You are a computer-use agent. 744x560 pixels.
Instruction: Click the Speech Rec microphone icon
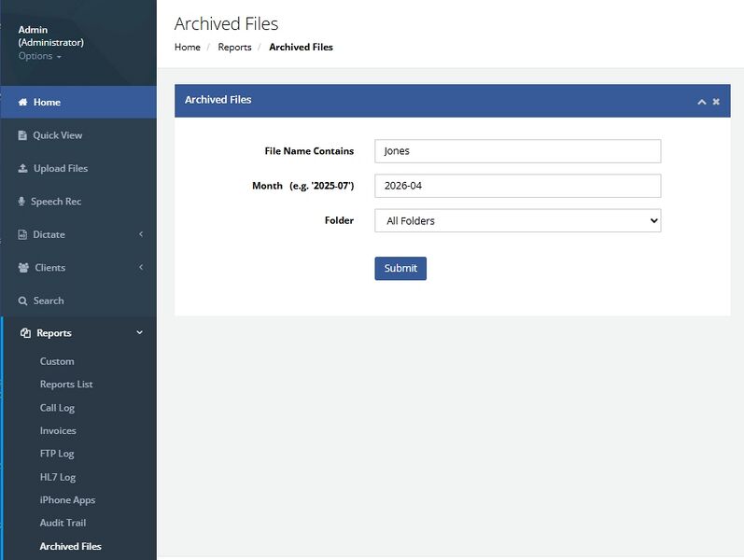click(21, 202)
